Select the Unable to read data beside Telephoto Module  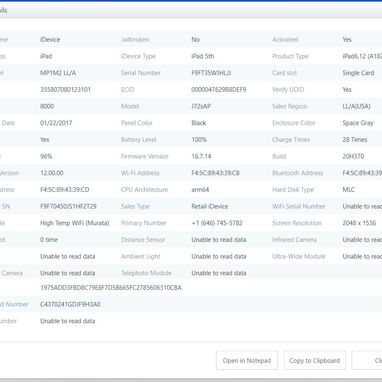click(x=219, y=273)
